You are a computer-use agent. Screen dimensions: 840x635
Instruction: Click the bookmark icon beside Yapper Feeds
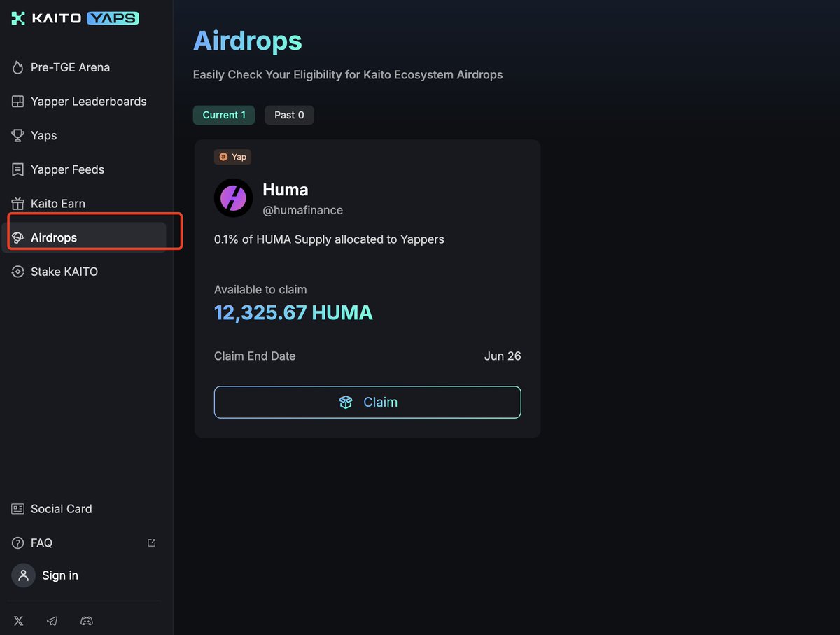[x=18, y=169]
